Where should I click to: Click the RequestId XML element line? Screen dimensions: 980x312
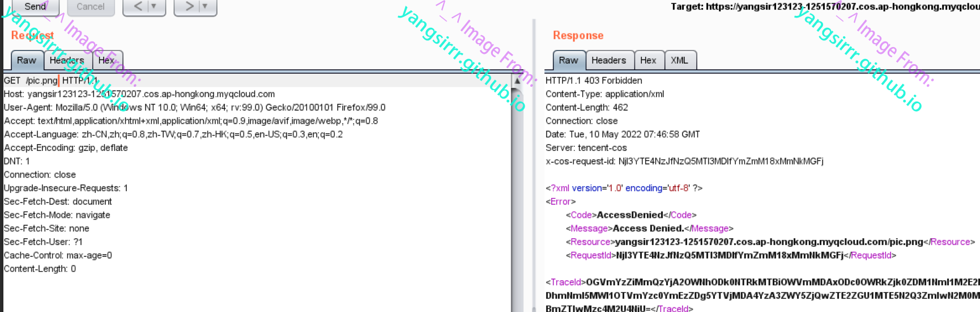point(731,256)
